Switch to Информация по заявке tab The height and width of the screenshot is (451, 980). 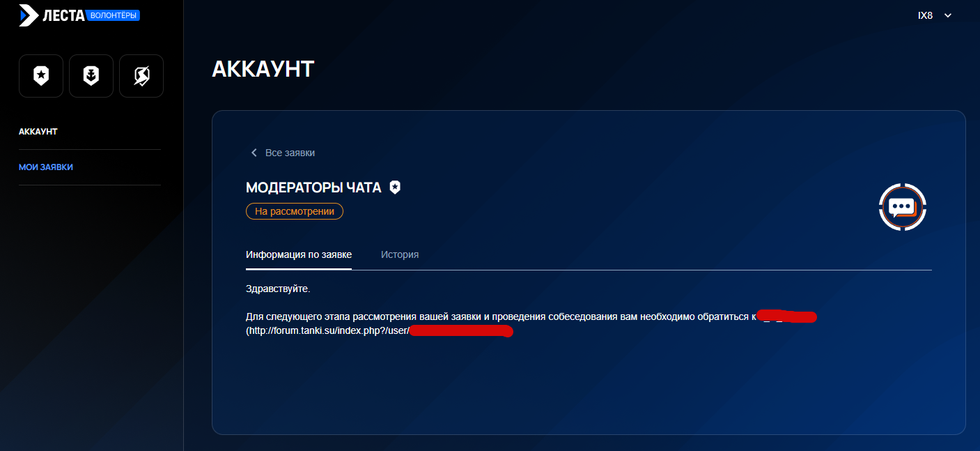click(299, 254)
